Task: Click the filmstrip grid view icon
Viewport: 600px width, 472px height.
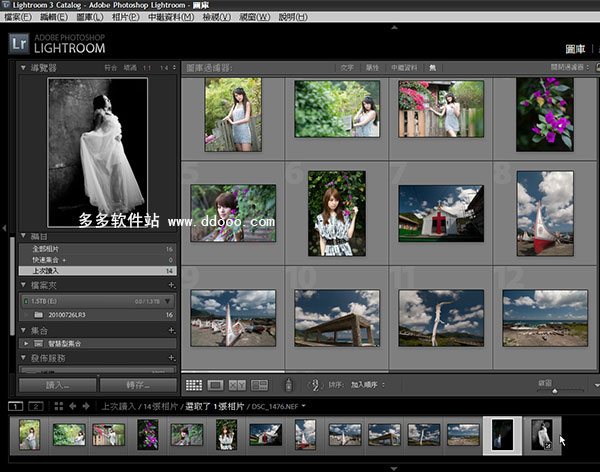Action: tap(59, 406)
